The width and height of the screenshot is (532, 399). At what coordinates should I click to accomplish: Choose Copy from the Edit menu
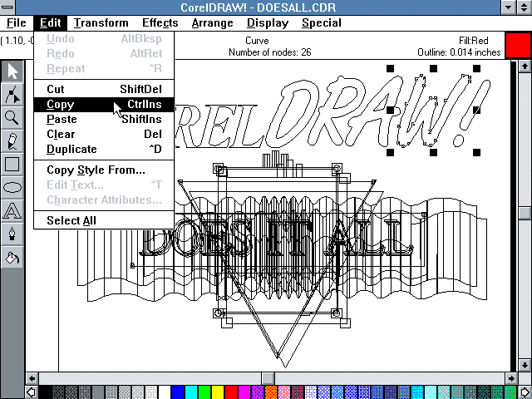[x=104, y=104]
